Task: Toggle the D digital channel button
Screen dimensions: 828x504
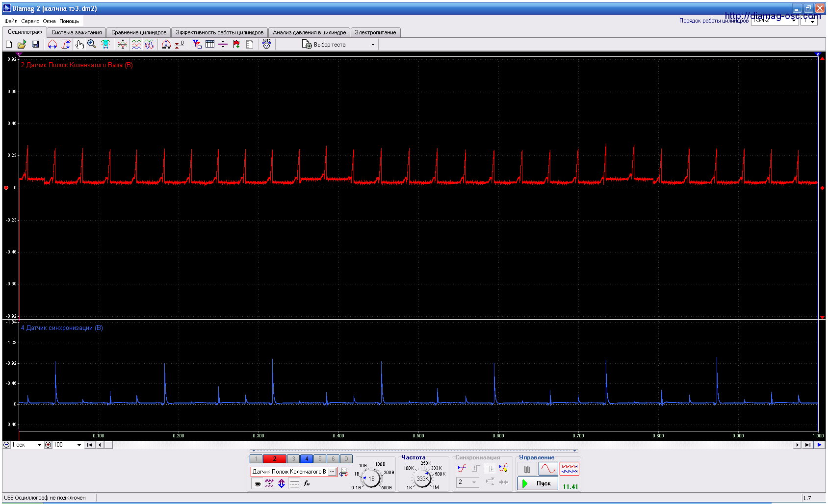Action: [x=346, y=459]
